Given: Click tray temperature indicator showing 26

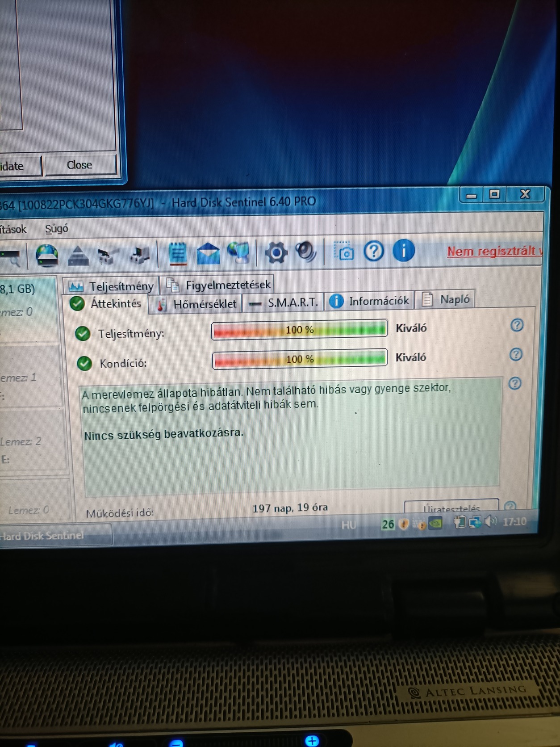Looking at the screenshot, I should (x=388, y=524).
